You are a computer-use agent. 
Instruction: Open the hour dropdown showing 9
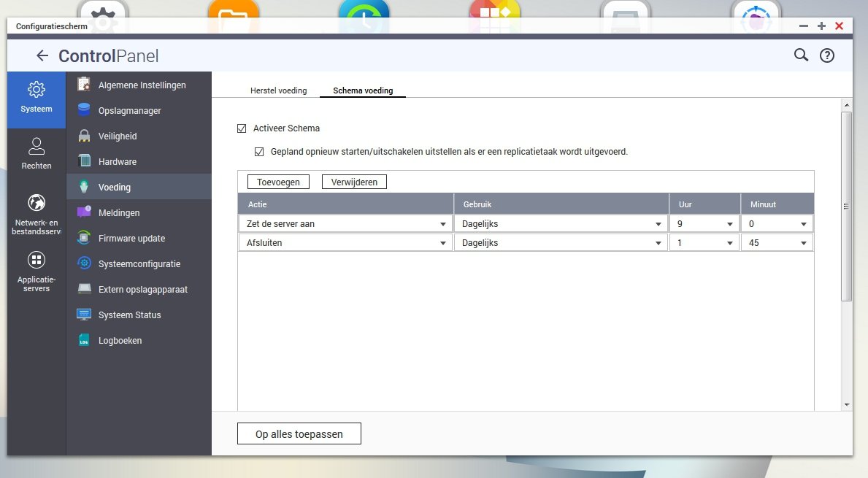click(704, 224)
